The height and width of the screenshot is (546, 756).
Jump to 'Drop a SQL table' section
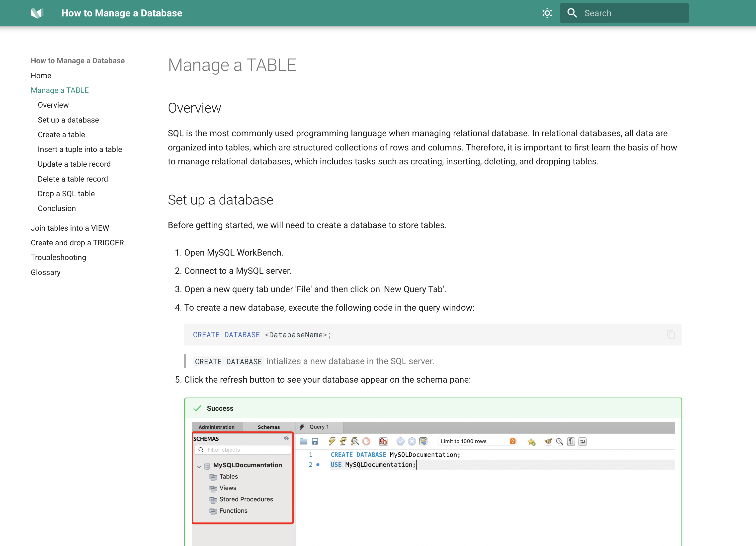(x=66, y=194)
